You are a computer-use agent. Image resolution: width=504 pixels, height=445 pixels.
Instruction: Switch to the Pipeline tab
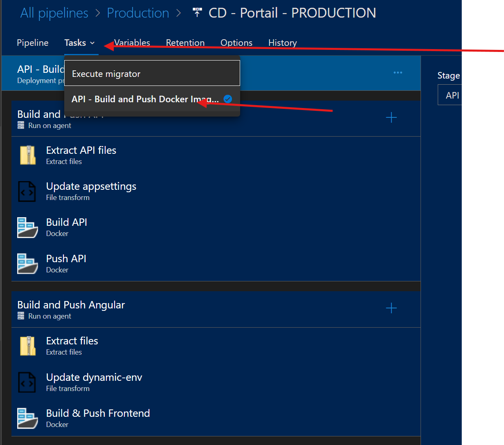[x=33, y=43]
